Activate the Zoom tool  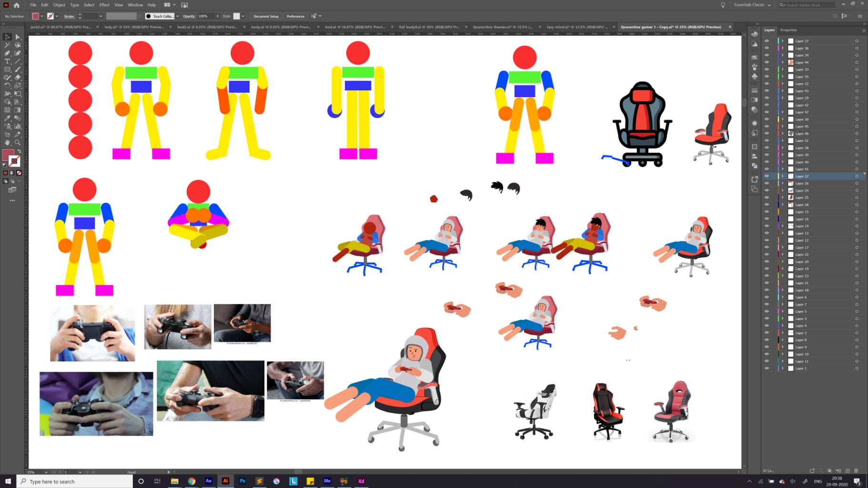pos(17,142)
